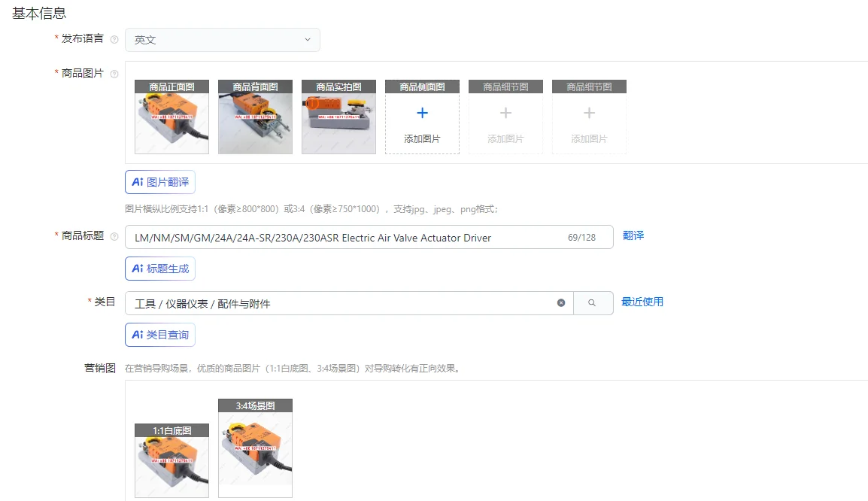Clear the 类目 field with the x icon
Screen dimensions: 868x501
click(561, 303)
